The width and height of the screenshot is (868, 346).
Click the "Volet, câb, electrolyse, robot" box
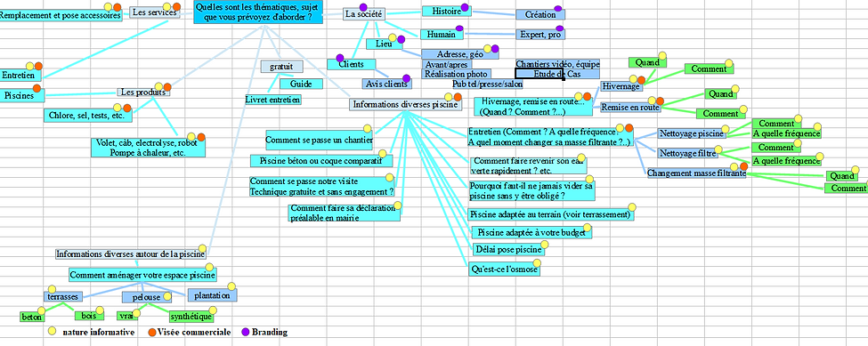148,148
